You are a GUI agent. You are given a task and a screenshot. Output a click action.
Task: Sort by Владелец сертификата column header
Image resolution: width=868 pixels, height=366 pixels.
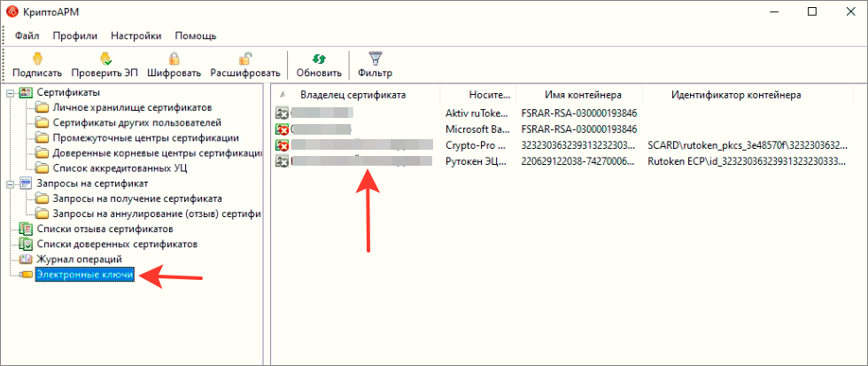pyautogui.click(x=353, y=95)
